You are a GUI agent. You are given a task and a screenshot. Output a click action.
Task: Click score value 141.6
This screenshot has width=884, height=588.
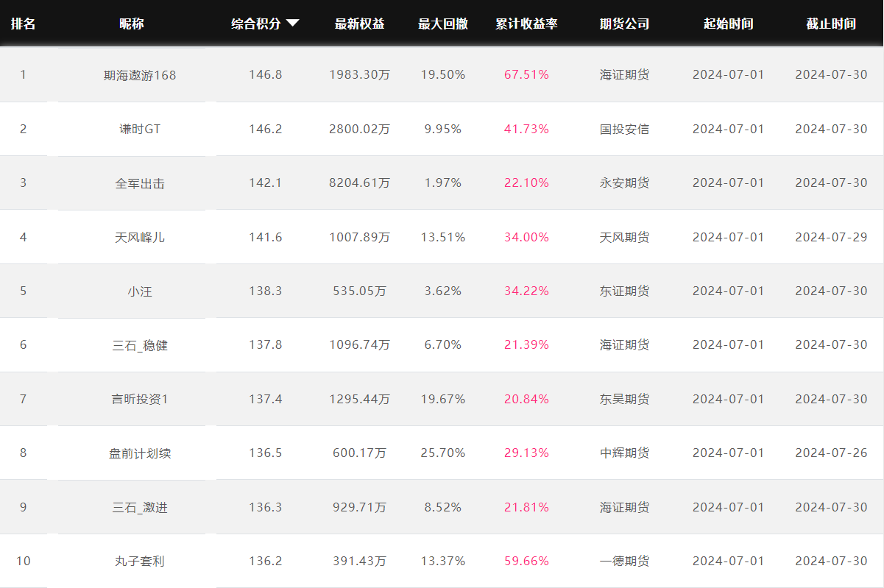[266, 237]
